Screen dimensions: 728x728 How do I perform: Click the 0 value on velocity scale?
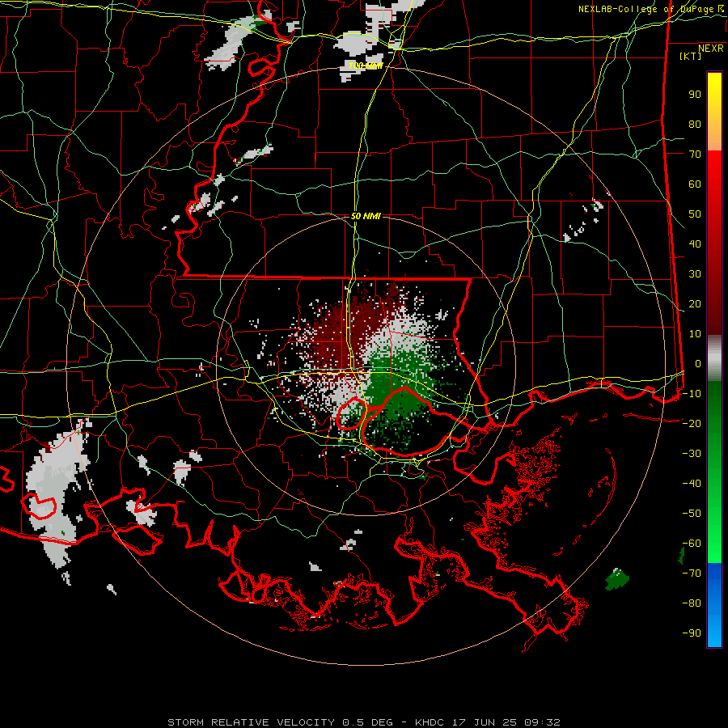(698, 363)
